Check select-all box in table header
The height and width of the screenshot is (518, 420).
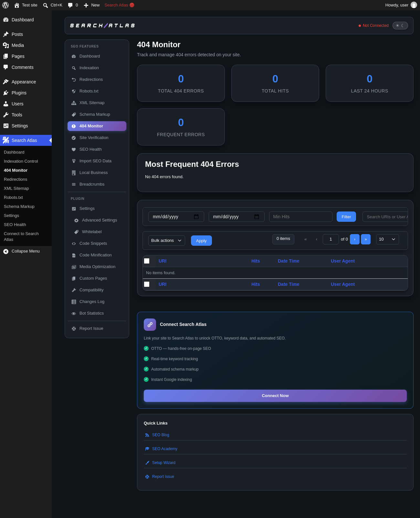[x=147, y=261]
